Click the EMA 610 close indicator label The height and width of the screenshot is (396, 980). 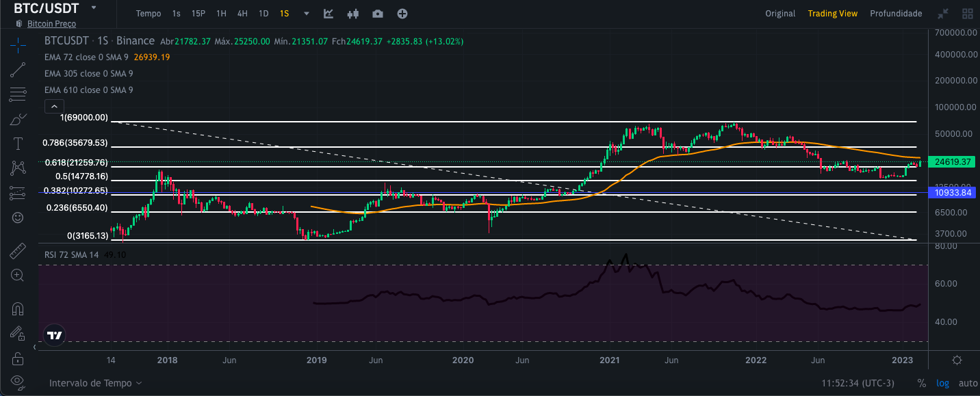click(88, 90)
